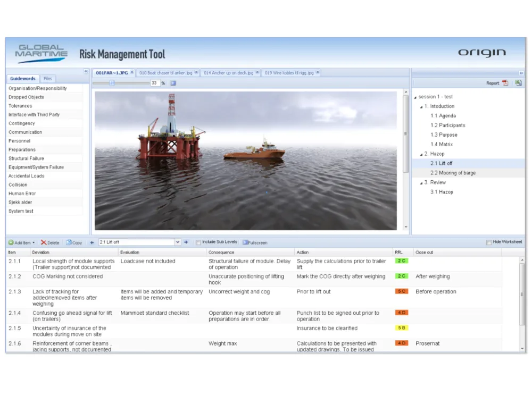Click the fit-image icon beside zoom percentage
This screenshot has height=395, width=532.
(173, 83)
